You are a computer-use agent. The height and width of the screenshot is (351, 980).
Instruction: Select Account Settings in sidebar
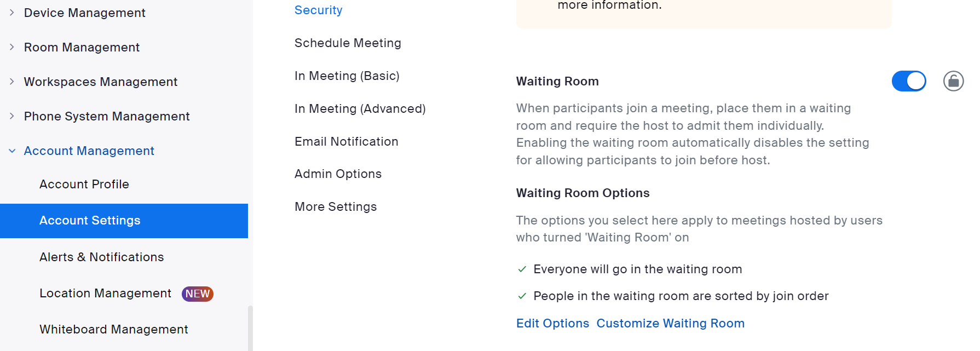[124, 221]
